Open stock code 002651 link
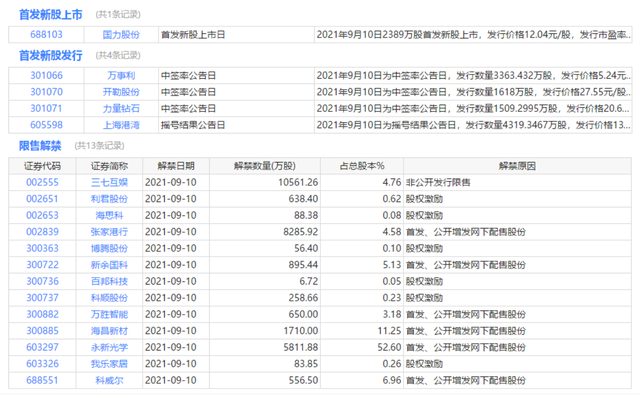The width and height of the screenshot is (640, 398). click(x=42, y=199)
